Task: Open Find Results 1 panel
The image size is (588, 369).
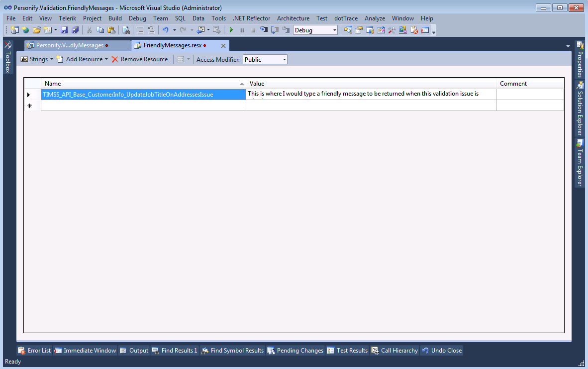Action: 175,350
